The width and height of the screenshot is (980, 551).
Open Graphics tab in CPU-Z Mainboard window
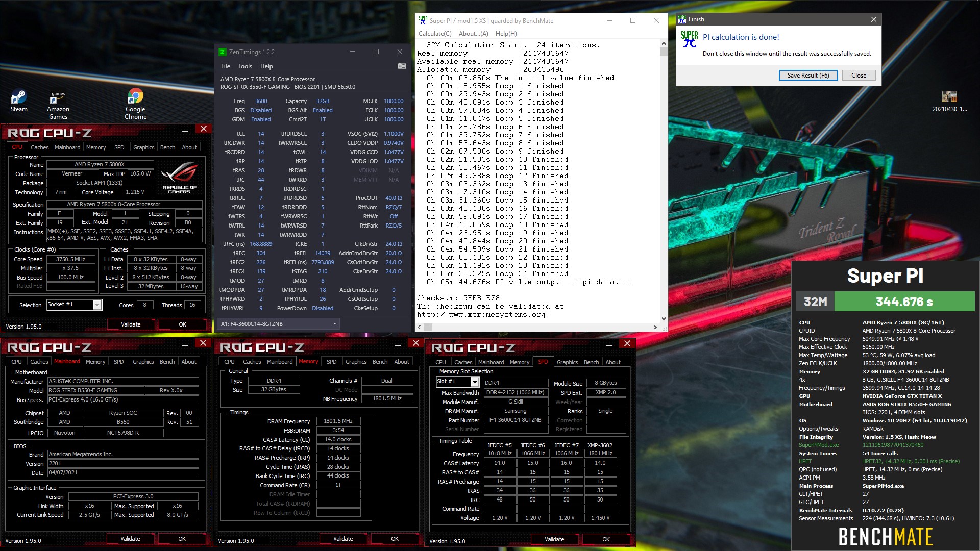143,362
